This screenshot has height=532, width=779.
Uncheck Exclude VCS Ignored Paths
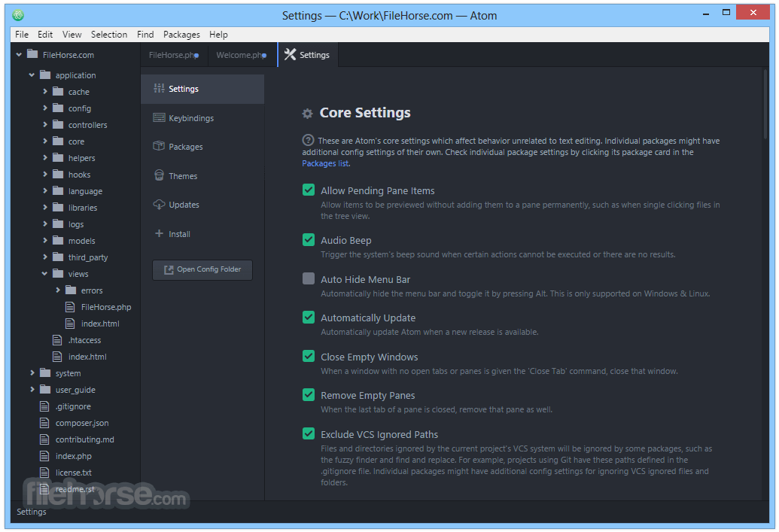pos(309,433)
